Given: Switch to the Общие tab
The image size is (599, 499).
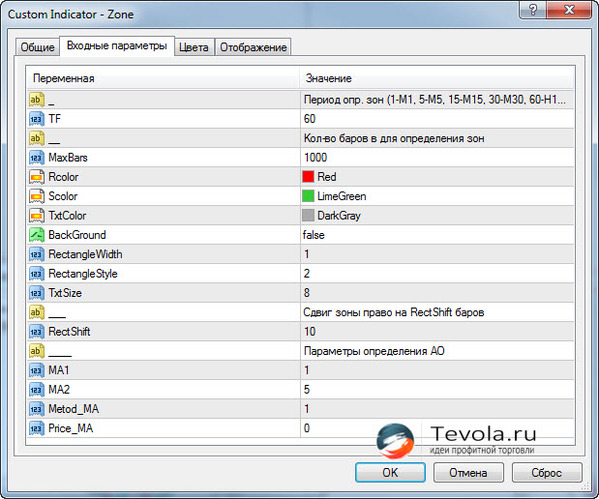Looking at the screenshot, I should 37,47.
